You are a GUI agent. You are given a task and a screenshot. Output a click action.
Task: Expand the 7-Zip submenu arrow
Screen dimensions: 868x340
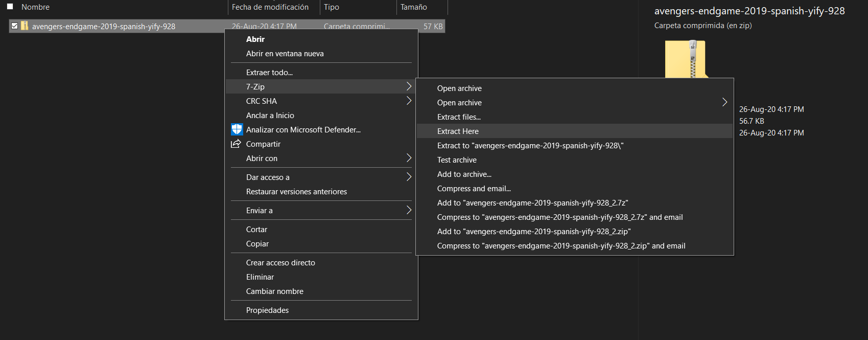coord(409,86)
